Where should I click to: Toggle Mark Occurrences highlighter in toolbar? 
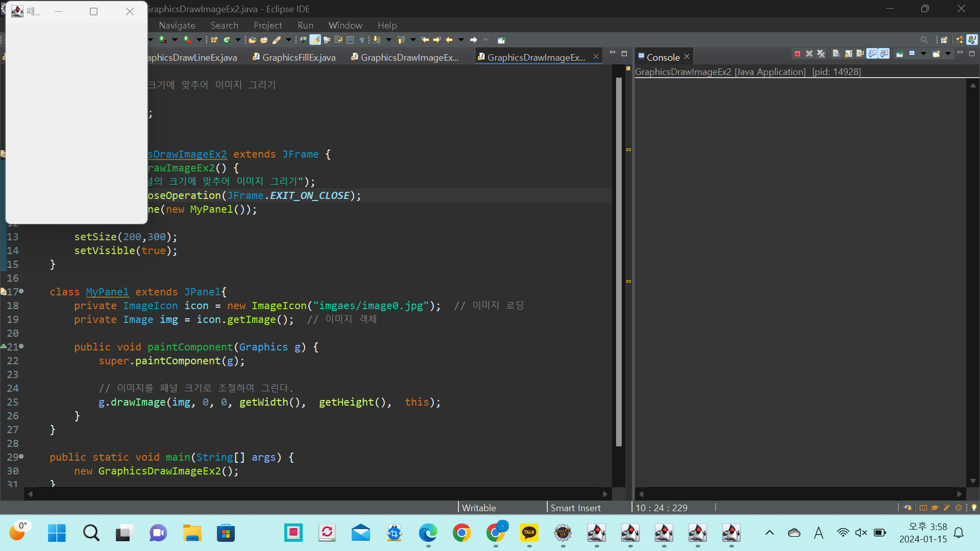(315, 40)
